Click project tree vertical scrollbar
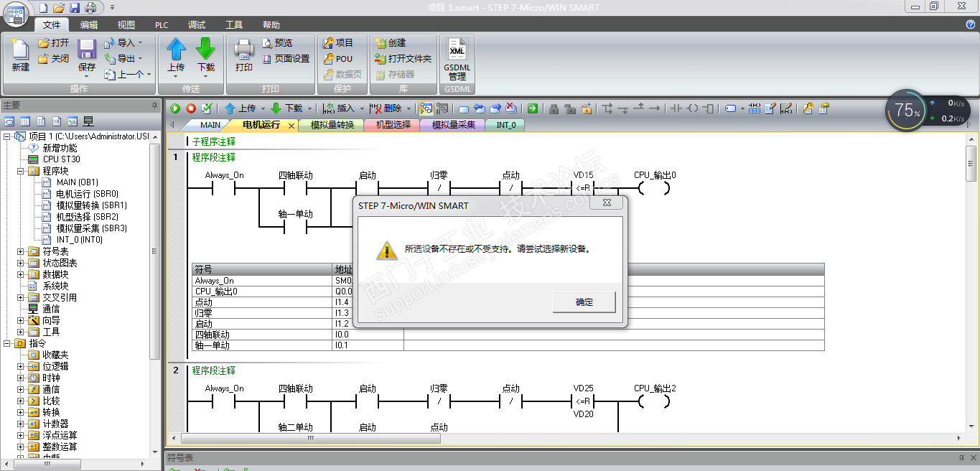The width and height of the screenshot is (980, 471). [155, 251]
